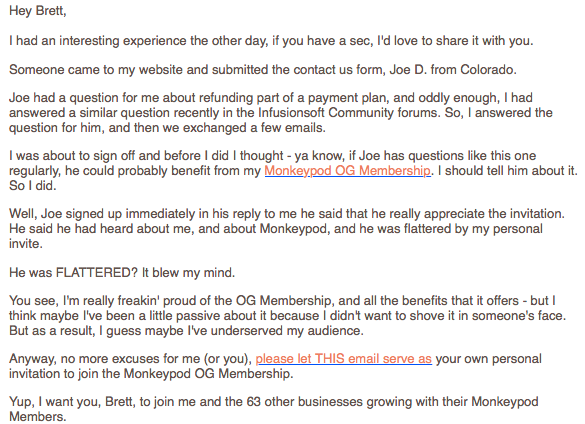
Task: Click the sentence 'It blew my mind.'
Action: tap(188, 272)
